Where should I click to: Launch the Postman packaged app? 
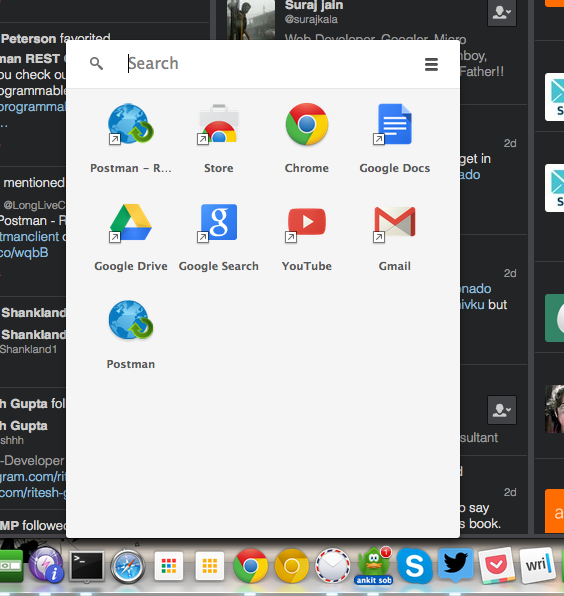tap(131, 334)
